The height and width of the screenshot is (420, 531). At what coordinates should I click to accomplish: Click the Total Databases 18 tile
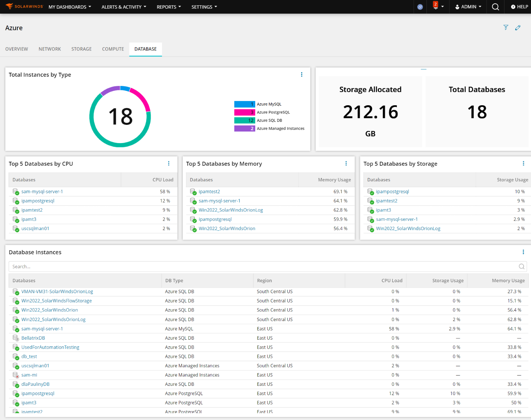[x=477, y=112]
